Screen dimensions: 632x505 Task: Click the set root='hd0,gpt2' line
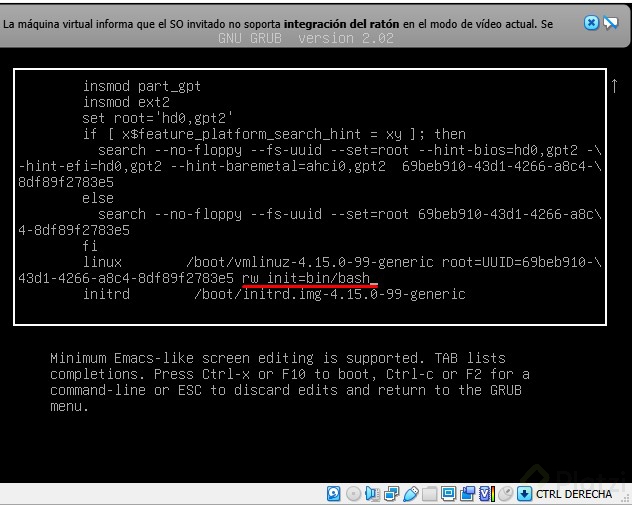tap(158, 118)
